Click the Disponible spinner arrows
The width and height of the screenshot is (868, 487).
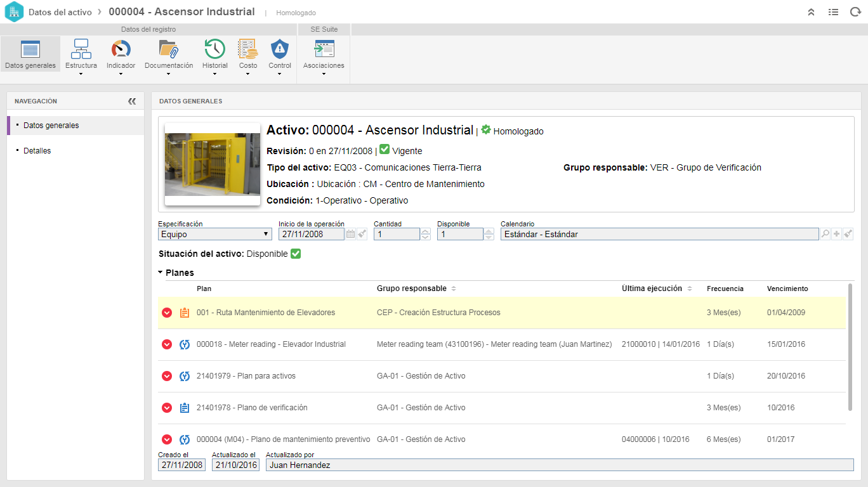click(x=489, y=234)
